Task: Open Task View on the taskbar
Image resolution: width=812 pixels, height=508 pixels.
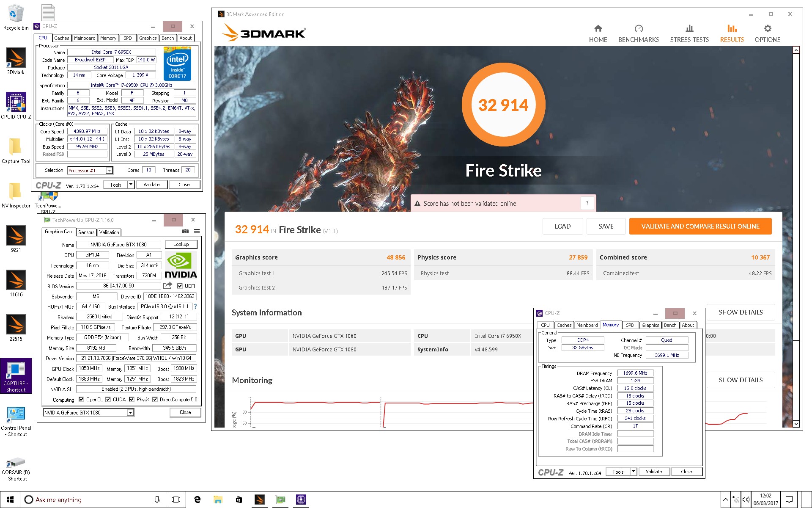Action: tap(176, 500)
